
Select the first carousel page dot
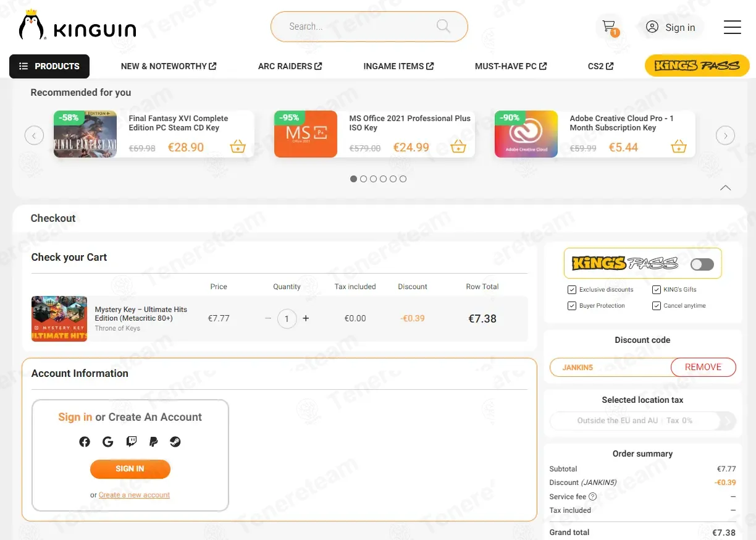(353, 179)
